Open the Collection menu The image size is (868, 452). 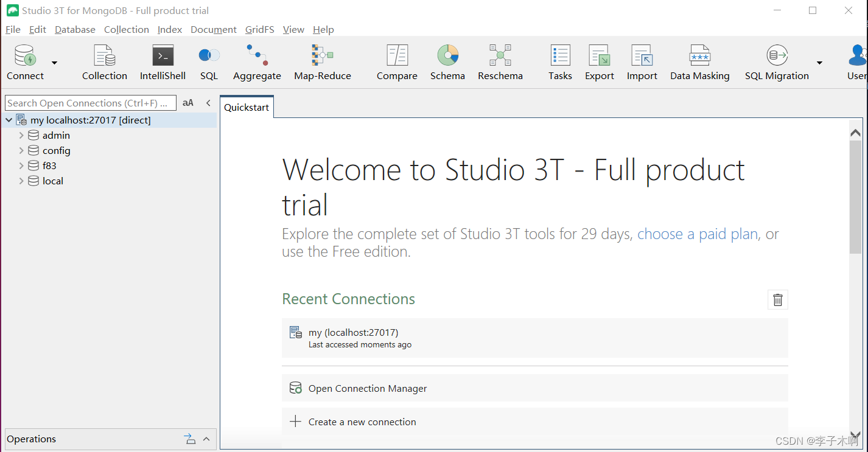click(x=127, y=29)
